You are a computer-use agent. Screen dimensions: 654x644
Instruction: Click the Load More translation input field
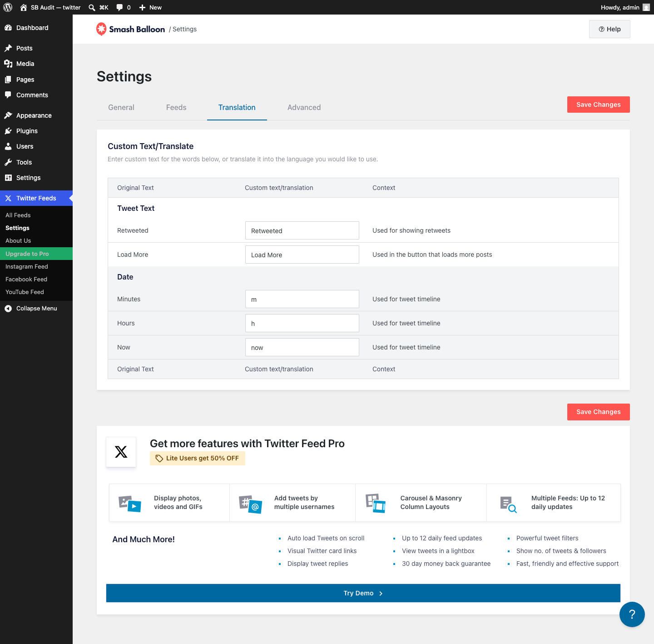302,255
